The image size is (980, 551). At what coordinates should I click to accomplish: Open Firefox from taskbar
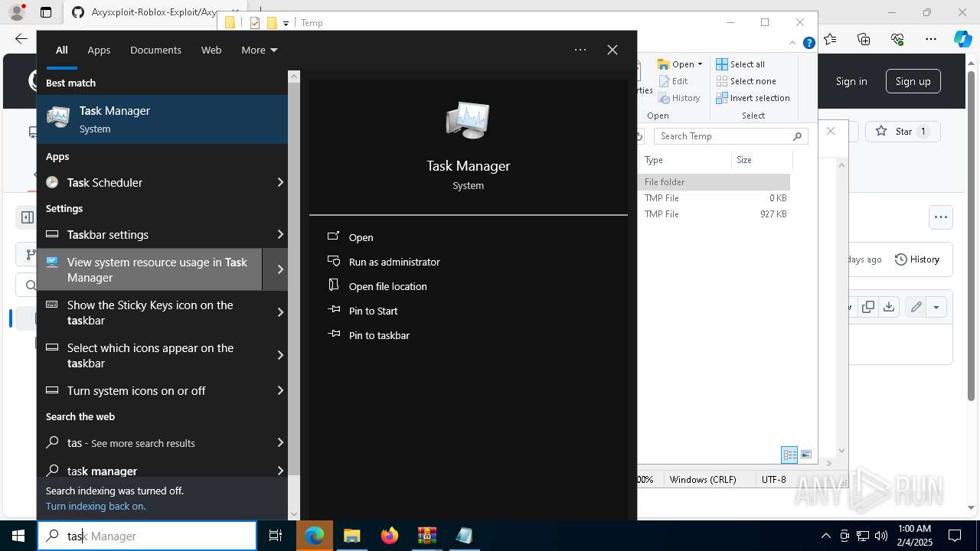pos(389,536)
